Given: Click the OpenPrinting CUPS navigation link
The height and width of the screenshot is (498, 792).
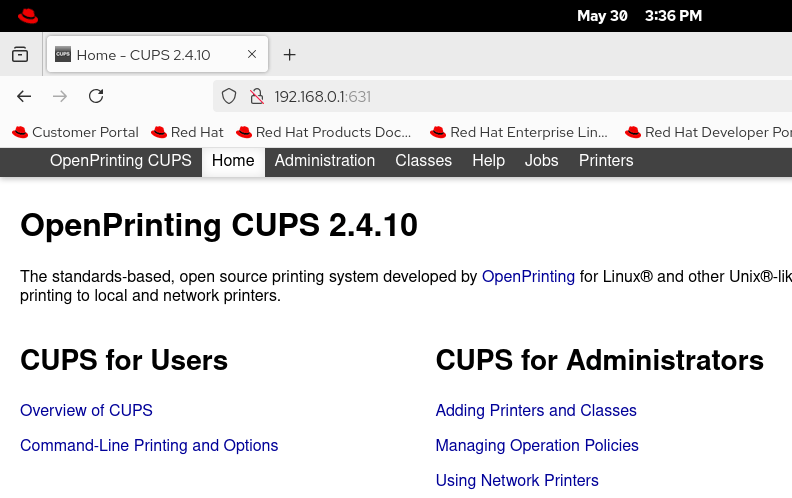Looking at the screenshot, I should click(121, 161).
